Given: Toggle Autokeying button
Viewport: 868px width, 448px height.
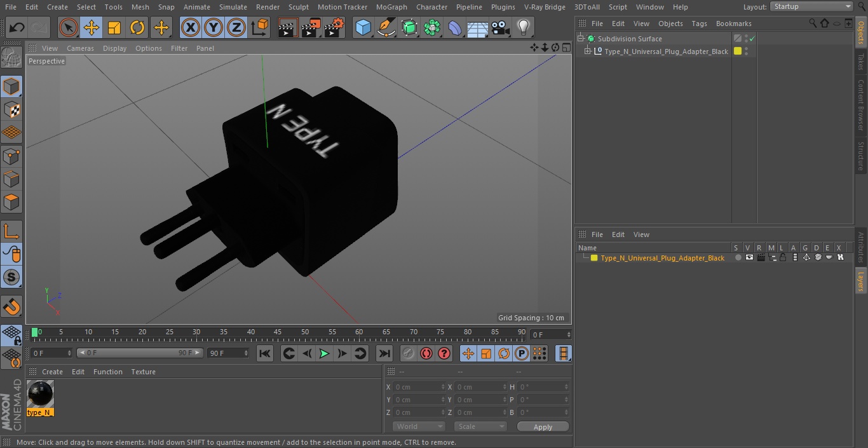Looking at the screenshot, I should tap(426, 353).
